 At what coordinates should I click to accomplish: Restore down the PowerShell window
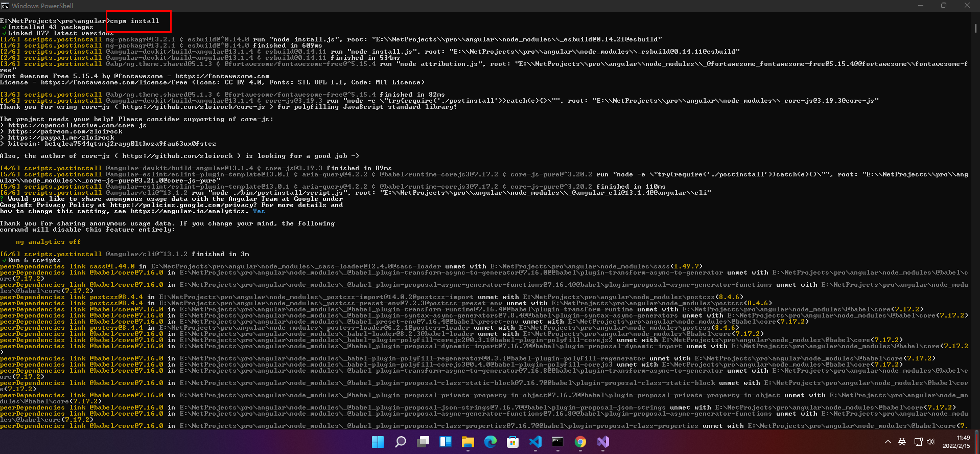[x=944, y=6]
